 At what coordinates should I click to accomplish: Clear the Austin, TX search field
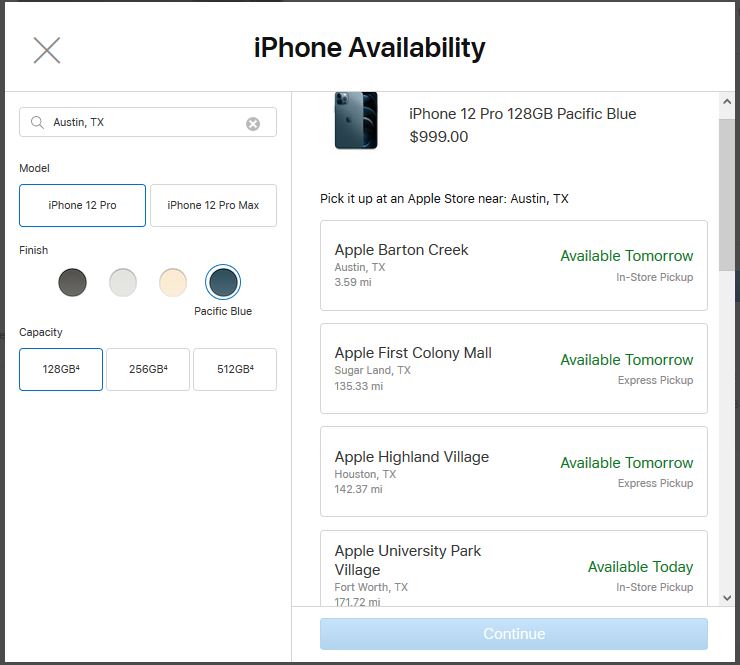[253, 124]
